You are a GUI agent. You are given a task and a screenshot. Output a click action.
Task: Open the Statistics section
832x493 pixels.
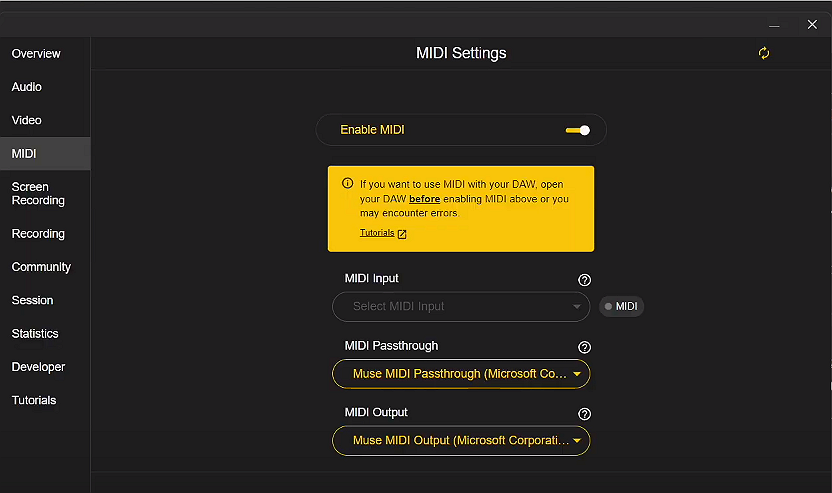[35, 334]
